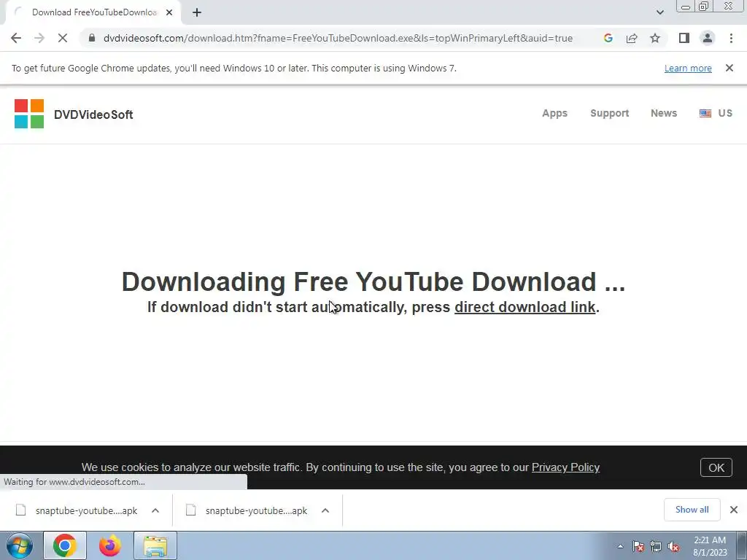Image resolution: width=747 pixels, height=560 pixels.
Task: Stop loading the page
Action: pyautogui.click(x=63, y=38)
